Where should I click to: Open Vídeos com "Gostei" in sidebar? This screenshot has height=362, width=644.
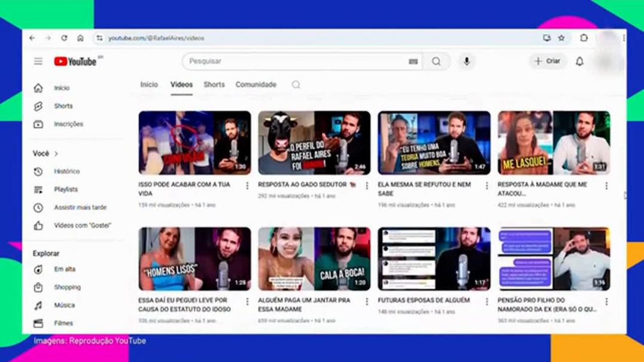tap(82, 226)
